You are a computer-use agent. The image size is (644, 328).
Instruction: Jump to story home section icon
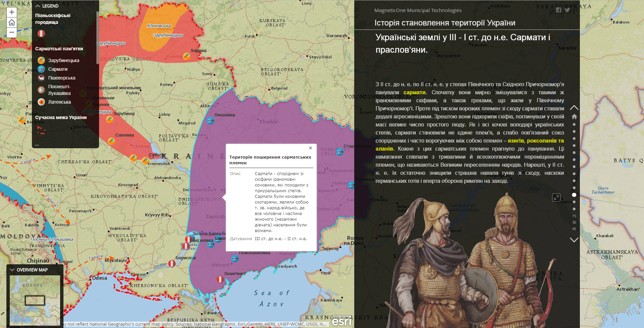tap(574, 116)
